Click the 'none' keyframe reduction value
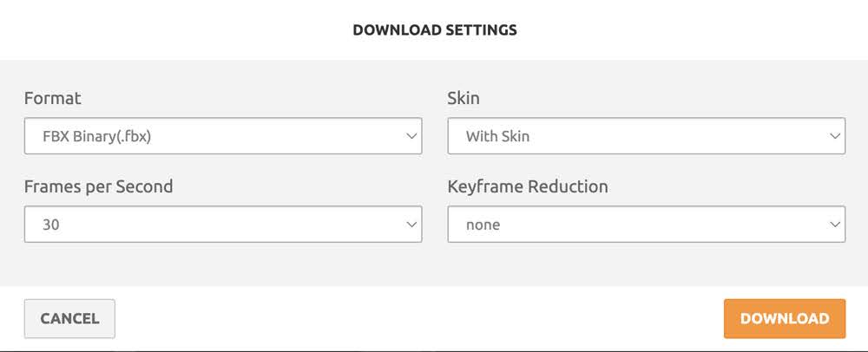Image resolution: width=868 pixels, height=352 pixels. click(x=483, y=225)
